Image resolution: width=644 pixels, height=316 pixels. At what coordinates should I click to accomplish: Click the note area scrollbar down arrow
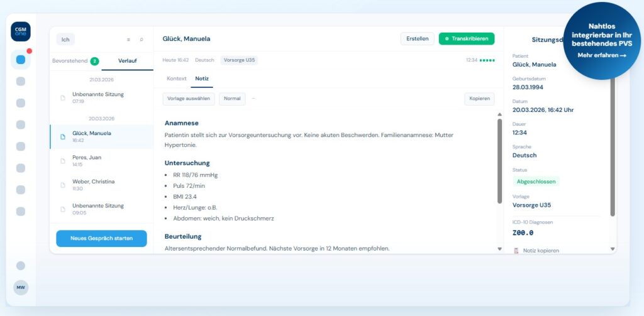[x=499, y=249]
